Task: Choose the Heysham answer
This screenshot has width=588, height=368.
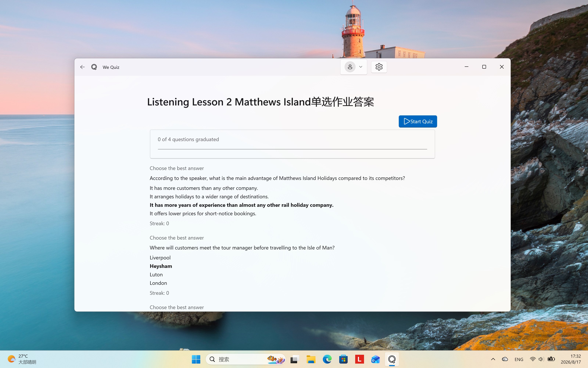Action: click(x=161, y=266)
